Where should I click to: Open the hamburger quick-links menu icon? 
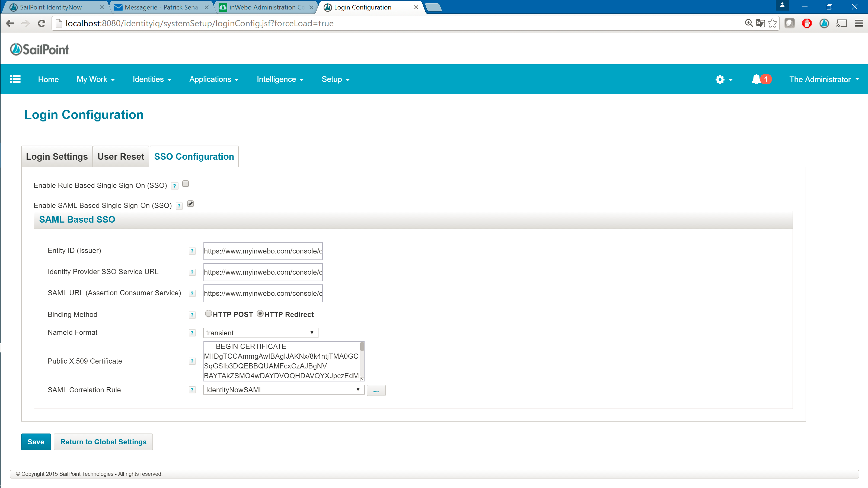click(x=15, y=79)
